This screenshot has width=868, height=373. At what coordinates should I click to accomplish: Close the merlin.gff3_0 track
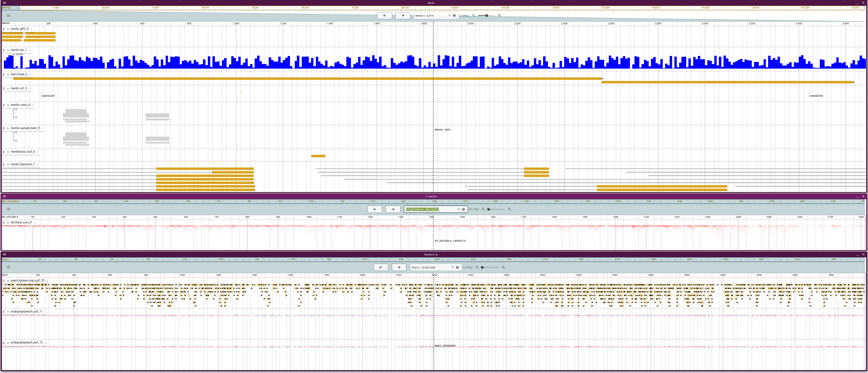click(8, 29)
